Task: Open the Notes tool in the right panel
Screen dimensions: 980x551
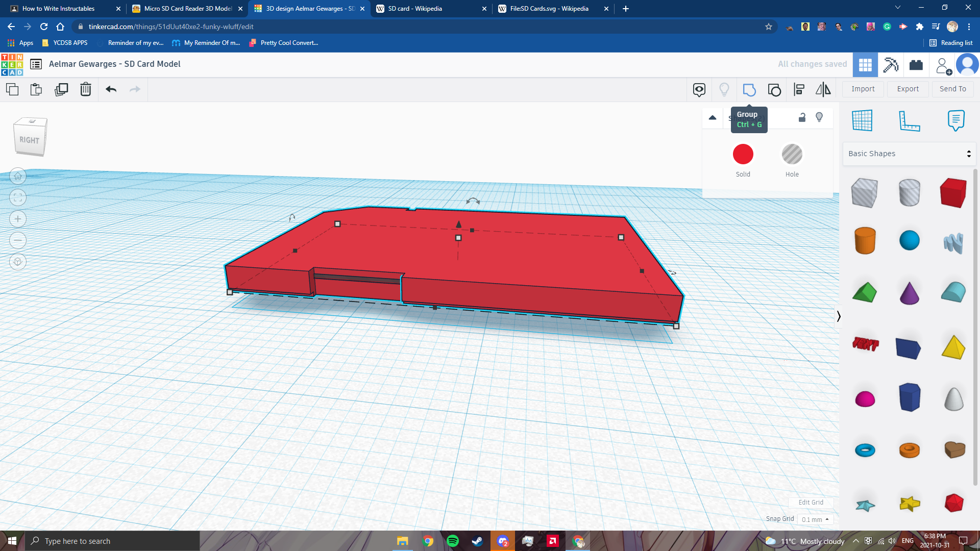Action: tap(955, 121)
